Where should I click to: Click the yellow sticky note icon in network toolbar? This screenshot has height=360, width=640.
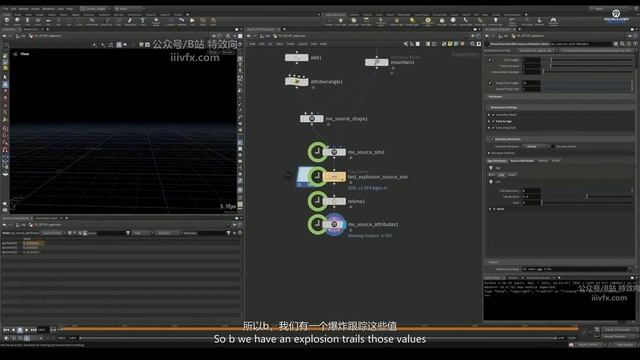(x=450, y=44)
